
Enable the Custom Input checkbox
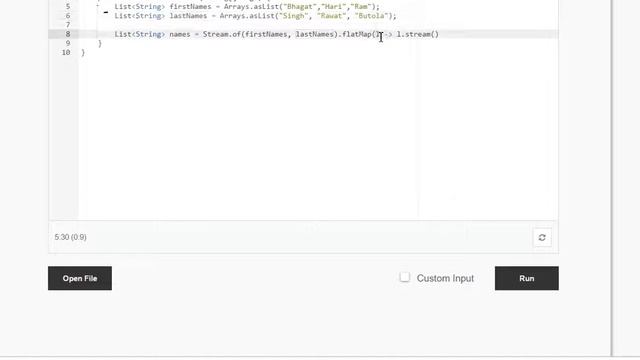pyautogui.click(x=404, y=277)
